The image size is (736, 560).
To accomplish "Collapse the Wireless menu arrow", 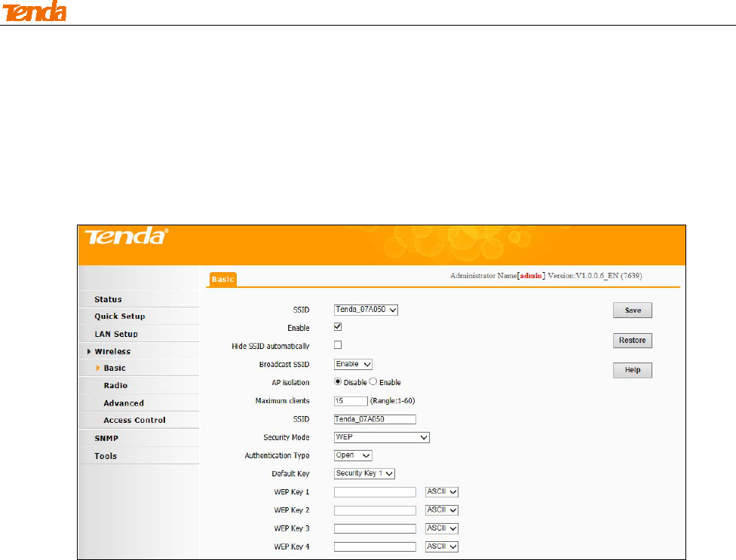I will 89,351.
